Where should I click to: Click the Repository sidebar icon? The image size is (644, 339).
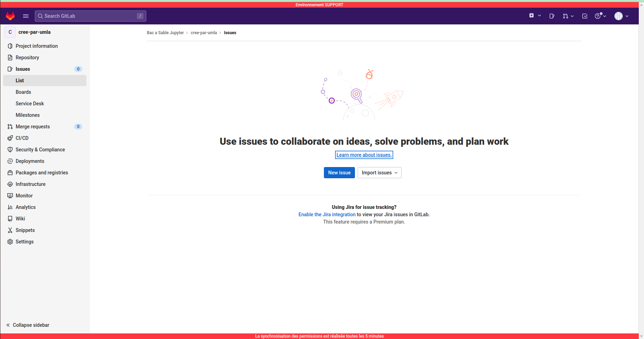[x=10, y=57]
